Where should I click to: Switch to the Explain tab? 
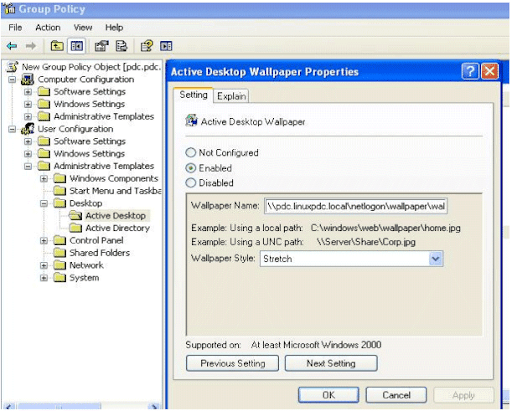click(231, 96)
